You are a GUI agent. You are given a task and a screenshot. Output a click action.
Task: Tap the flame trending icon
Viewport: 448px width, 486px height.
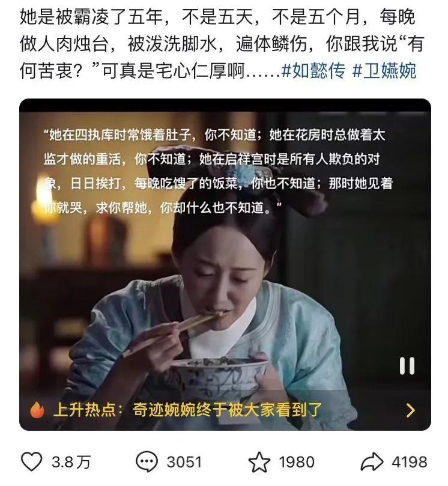tap(37, 410)
